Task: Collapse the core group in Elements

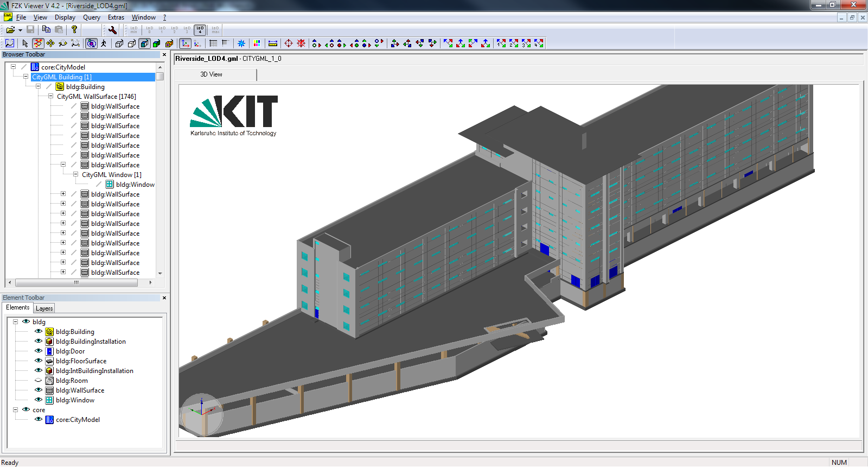Action: point(15,409)
